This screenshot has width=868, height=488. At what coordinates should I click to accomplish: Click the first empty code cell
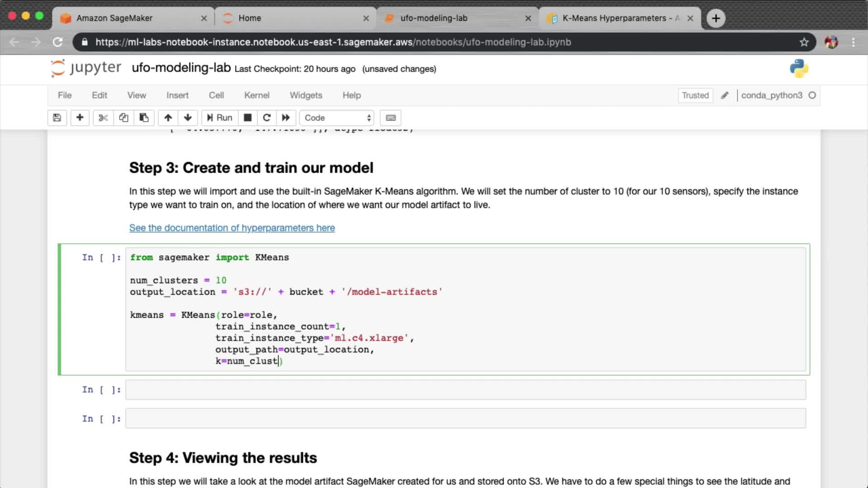[465, 389]
